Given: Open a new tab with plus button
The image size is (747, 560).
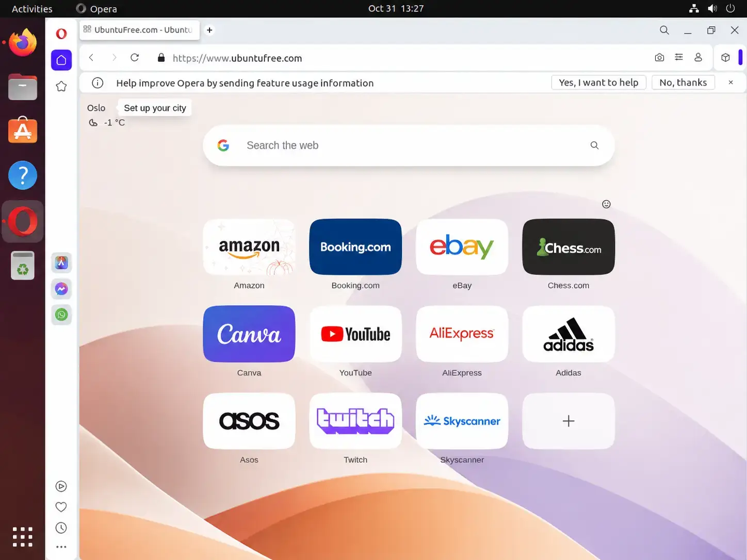Looking at the screenshot, I should click(x=209, y=30).
